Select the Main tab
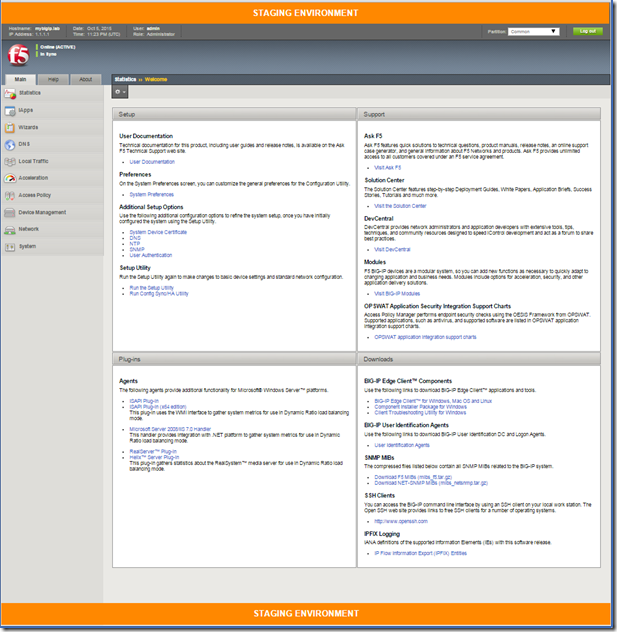The image size is (617, 632). [x=21, y=78]
